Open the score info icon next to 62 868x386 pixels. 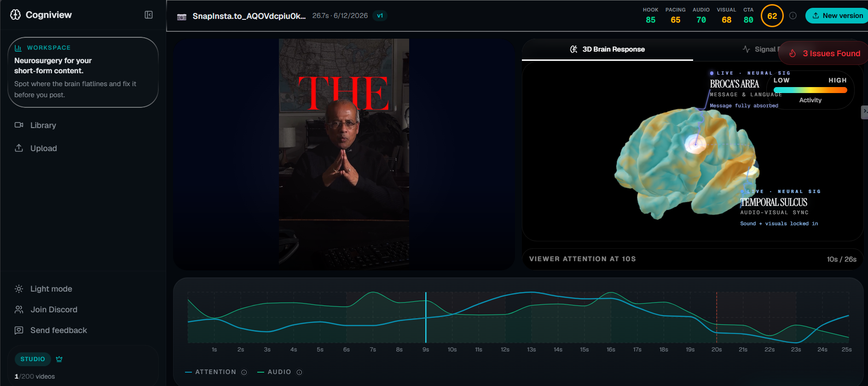pyautogui.click(x=793, y=16)
